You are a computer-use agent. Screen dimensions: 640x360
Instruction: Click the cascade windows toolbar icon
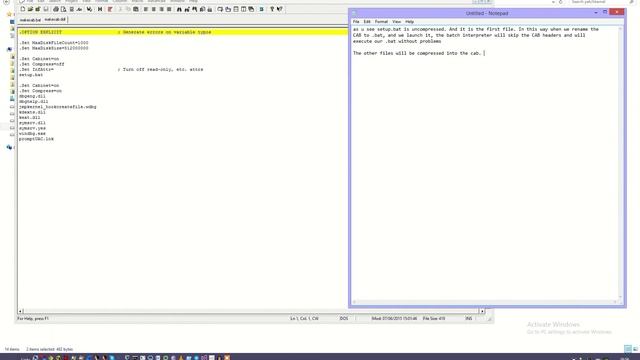(251, 9)
